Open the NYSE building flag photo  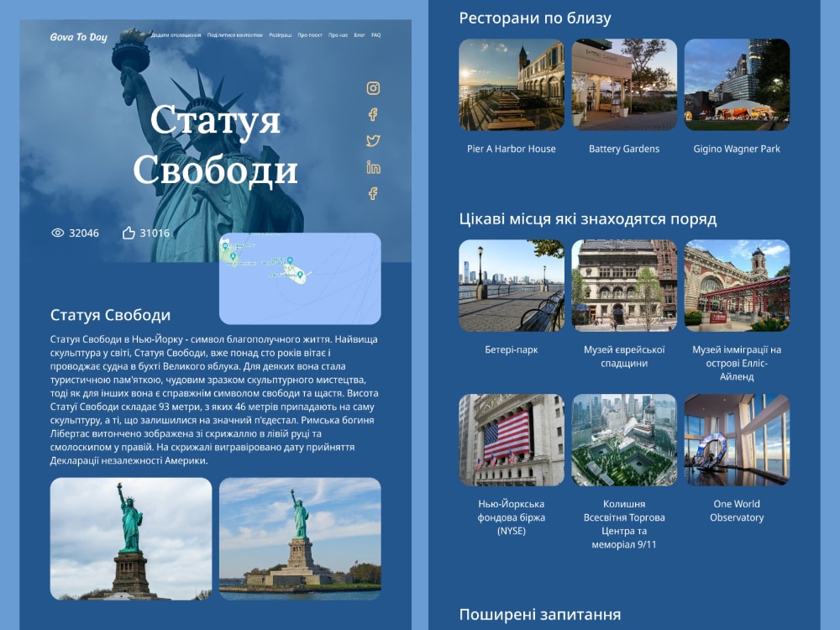pyautogui.click(x=512, y=440)
